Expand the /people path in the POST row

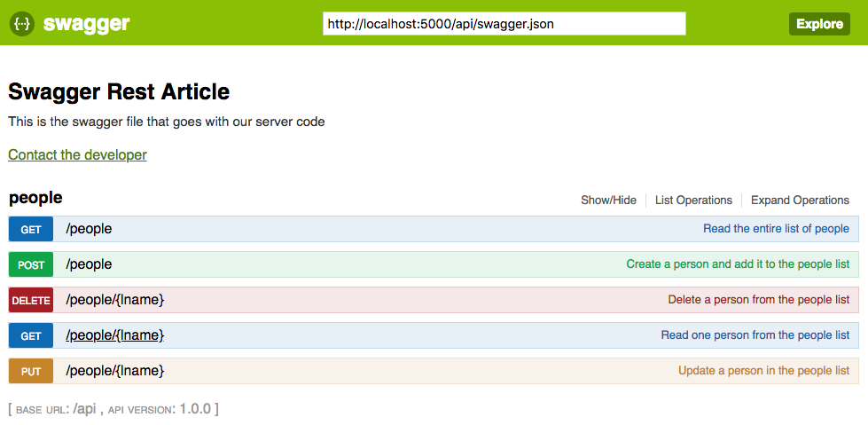click(89, 264)
